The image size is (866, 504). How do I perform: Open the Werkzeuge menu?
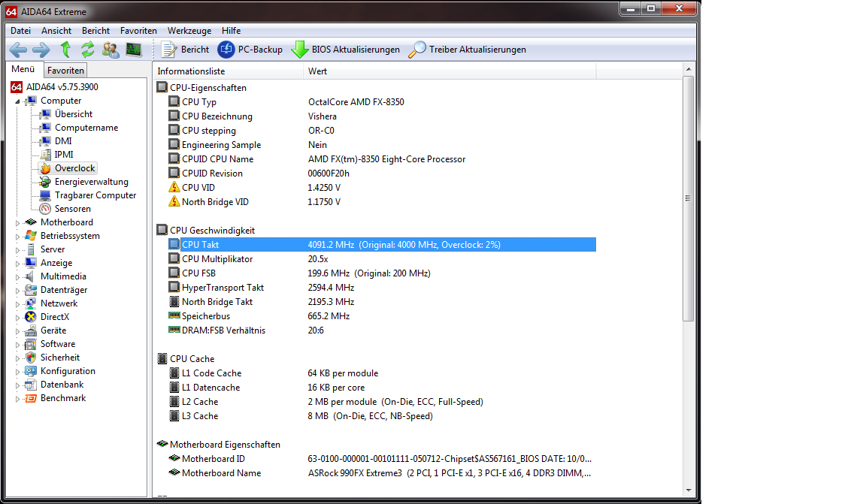[x=189, y=31]
